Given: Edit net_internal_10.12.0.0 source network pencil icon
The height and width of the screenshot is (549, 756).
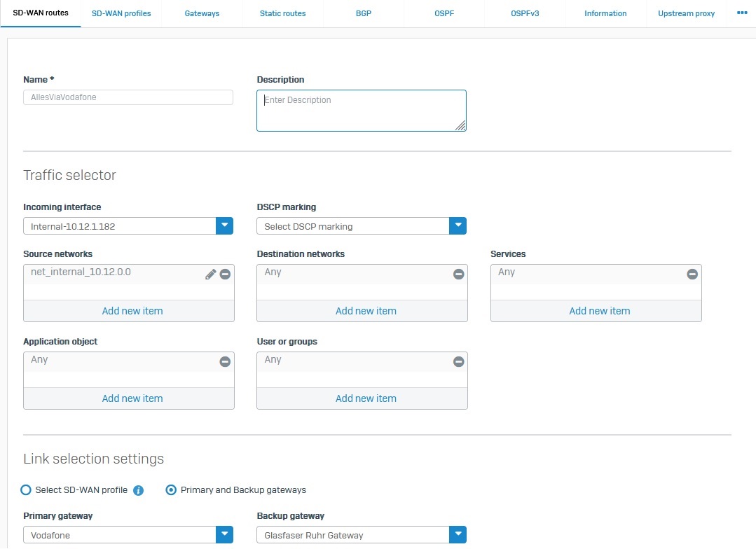Looking at the screenshot, I should (210, 274).
